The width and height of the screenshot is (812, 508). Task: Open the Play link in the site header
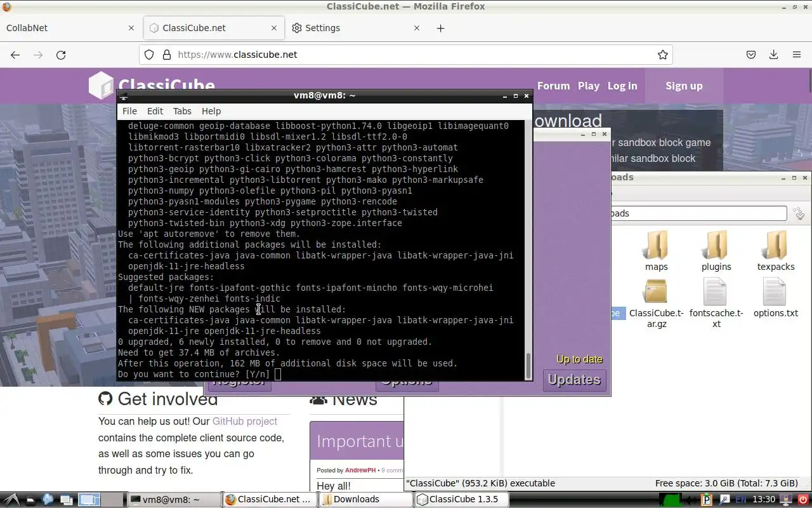[x=589, y=86]
